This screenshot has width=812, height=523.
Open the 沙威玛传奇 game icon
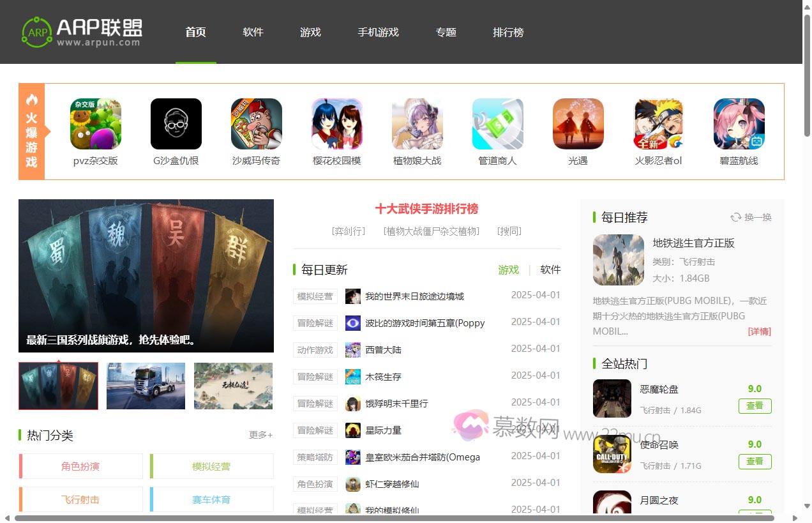pos(257,124)
